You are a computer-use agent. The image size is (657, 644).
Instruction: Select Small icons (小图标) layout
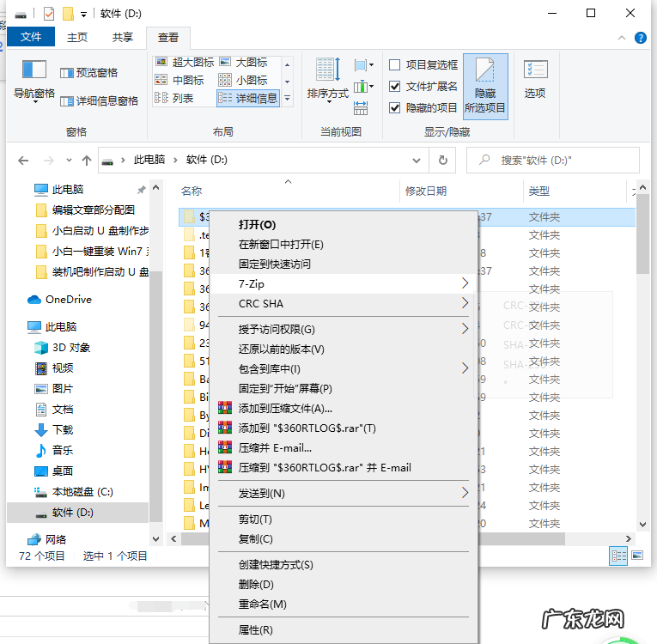[x=243, y=80]
